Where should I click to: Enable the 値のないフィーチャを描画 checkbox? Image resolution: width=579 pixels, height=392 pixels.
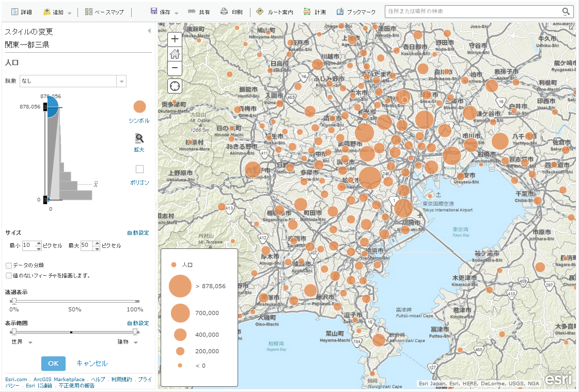pos(9,276)
